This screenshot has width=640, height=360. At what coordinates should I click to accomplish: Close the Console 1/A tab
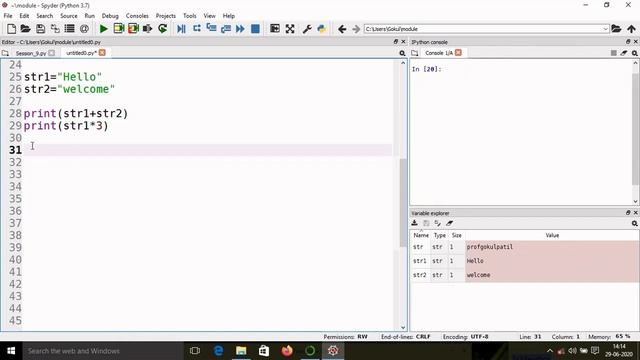[x=458, y=53]
